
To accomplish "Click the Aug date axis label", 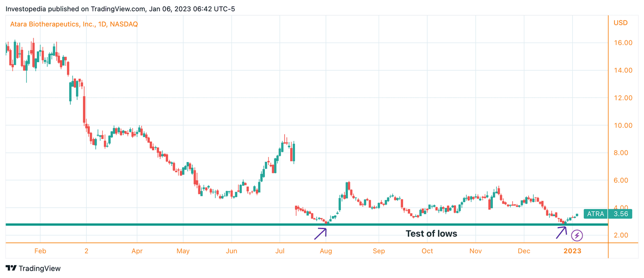I will 326,251.
